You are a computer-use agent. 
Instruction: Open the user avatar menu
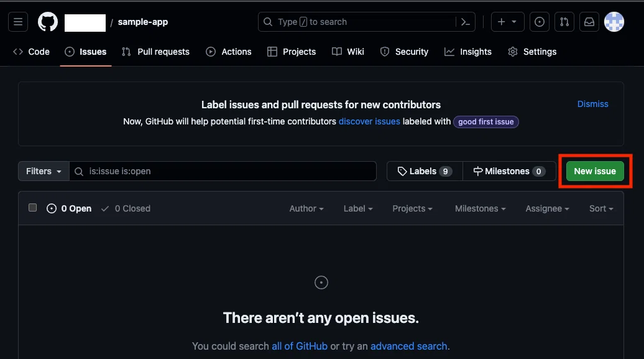click(614, 22)
